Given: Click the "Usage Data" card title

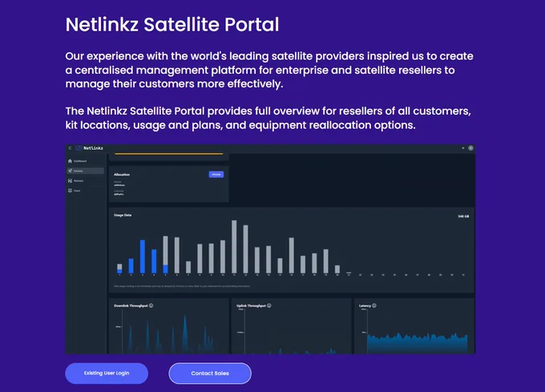Looking at the screenshot, I should tap(123, 215).
